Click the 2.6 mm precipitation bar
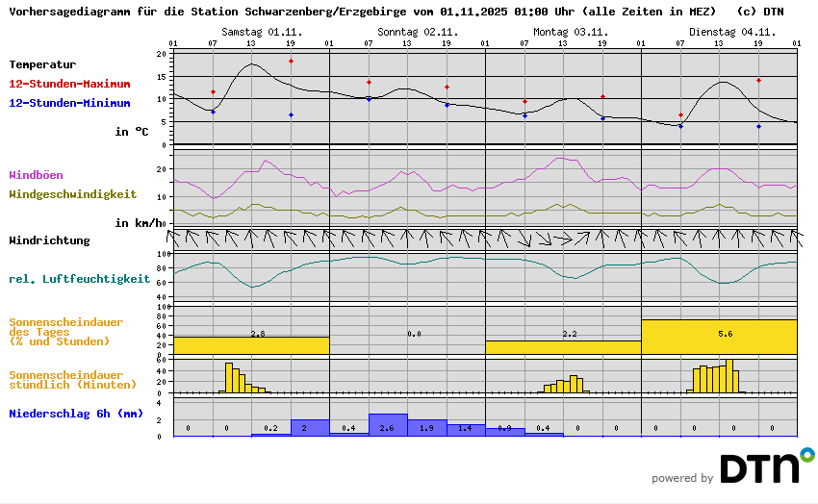Viewport: 818px width, 504px height. pyautogui.click(x=388, y=425)
